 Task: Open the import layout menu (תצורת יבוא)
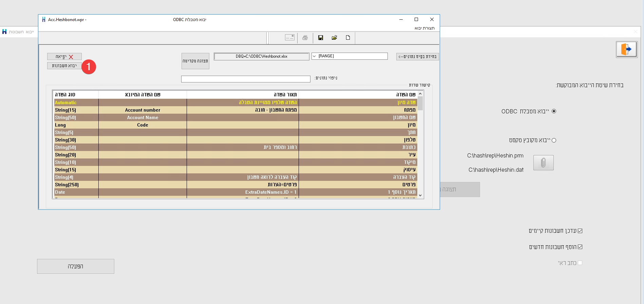[x=424, y=28]
